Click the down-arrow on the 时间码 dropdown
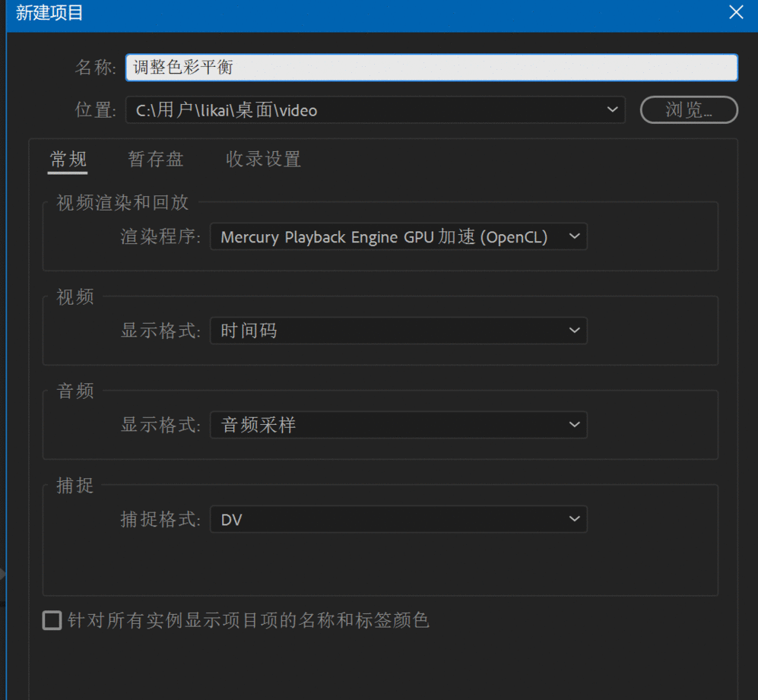The image size is (758, 700). (574, 331)
